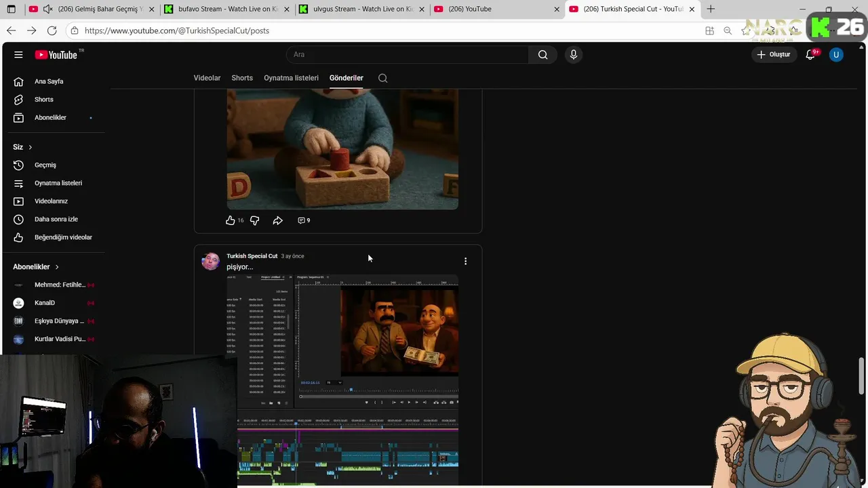
Task: Switch to the Videolar tab
Action: coord(207,78)
